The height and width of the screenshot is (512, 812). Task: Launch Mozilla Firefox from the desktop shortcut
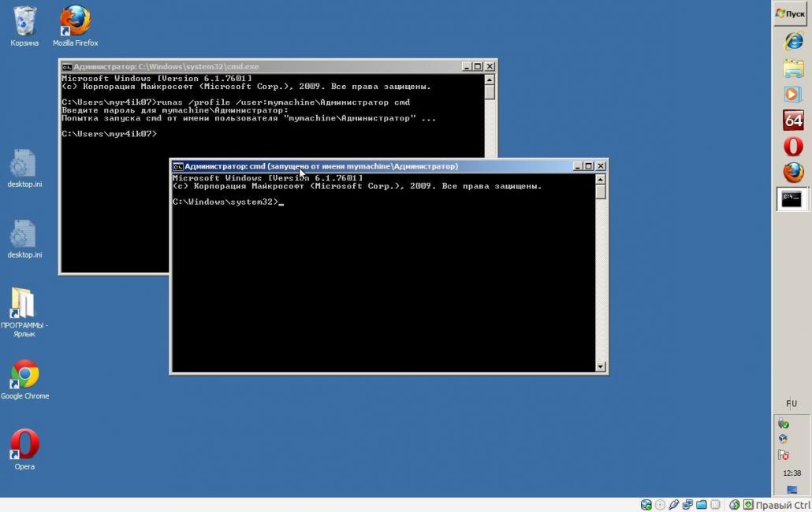[75, 24]
